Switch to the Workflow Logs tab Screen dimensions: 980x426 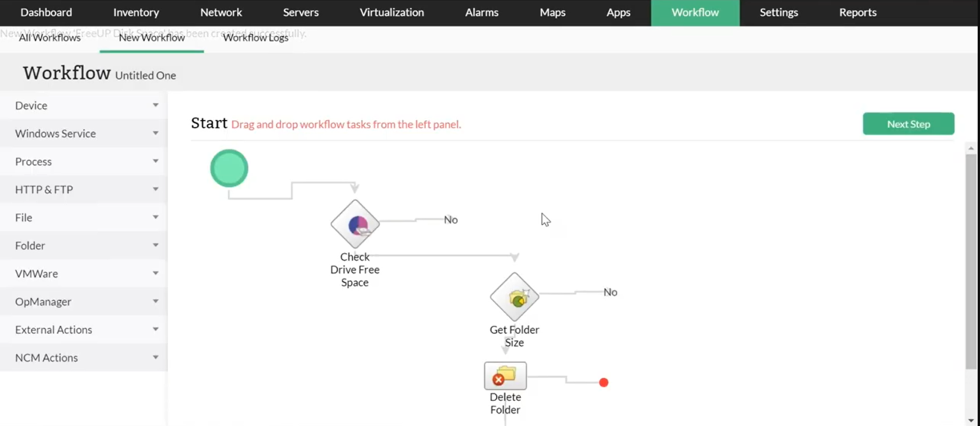(256, 38)
